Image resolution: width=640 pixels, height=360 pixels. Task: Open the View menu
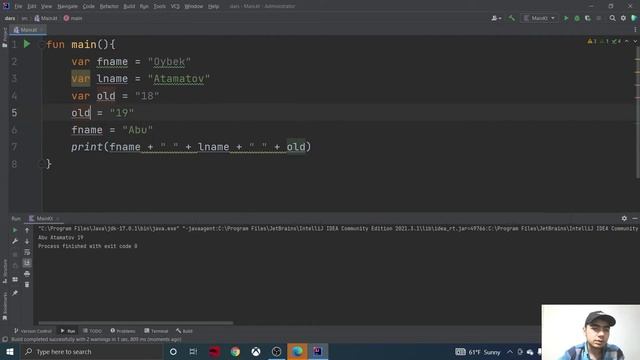coord(47,7)
